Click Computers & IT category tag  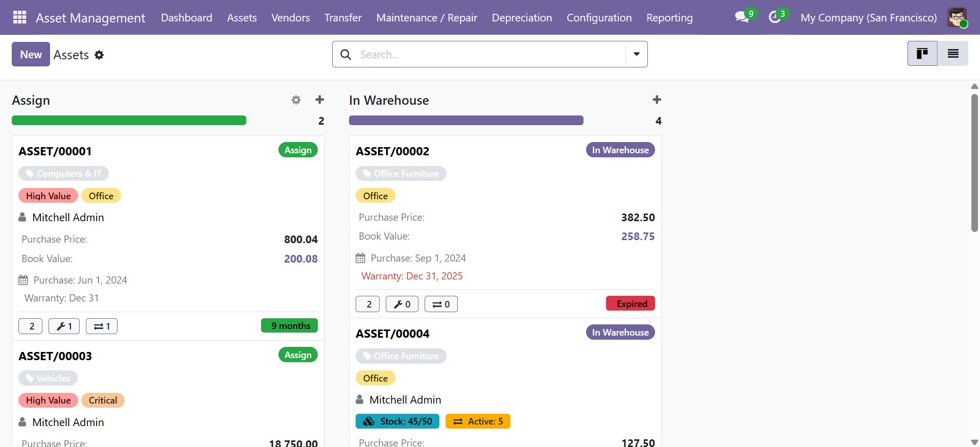(63, 174)
